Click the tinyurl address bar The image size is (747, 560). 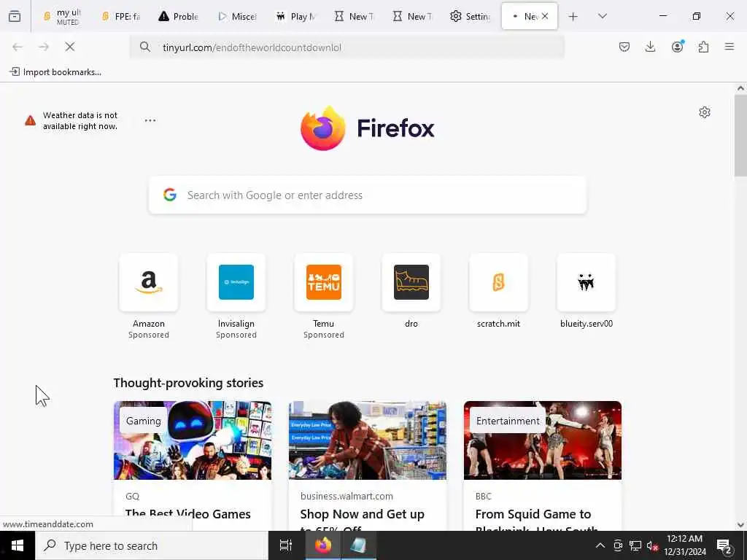click(347, 47)
